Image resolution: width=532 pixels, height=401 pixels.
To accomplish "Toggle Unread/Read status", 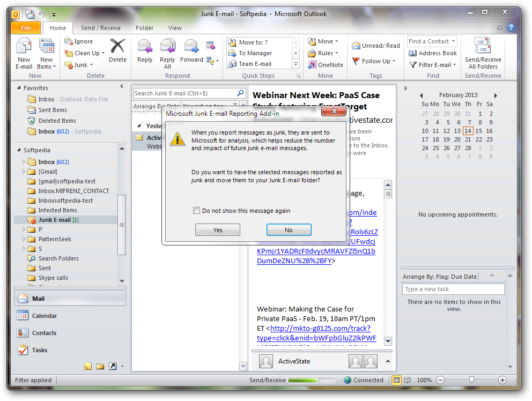I will 376,46.
